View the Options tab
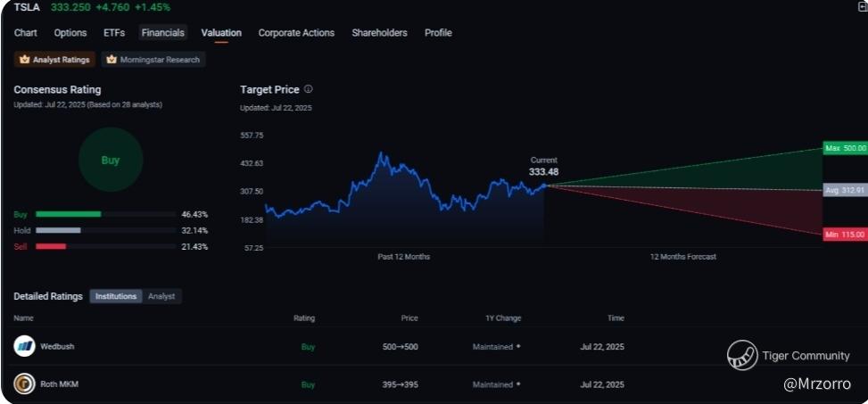868x404 pixels. [x=70, y=33]
